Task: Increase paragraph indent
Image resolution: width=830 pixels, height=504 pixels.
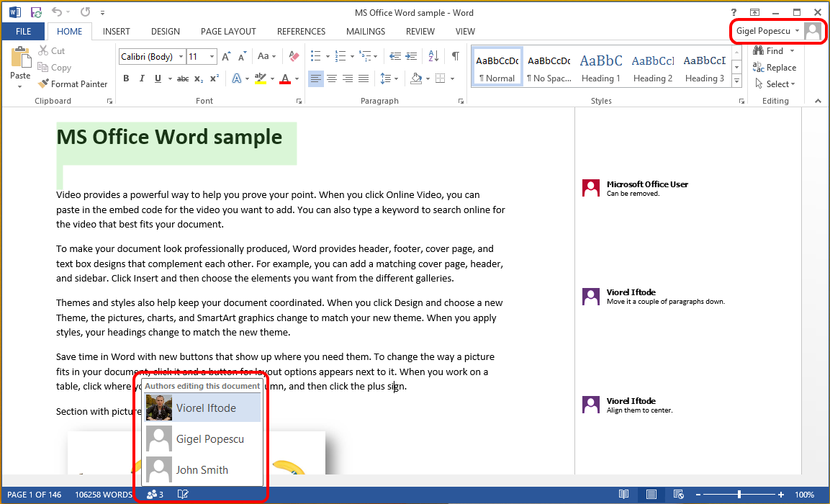Action: tap(411, 56)
